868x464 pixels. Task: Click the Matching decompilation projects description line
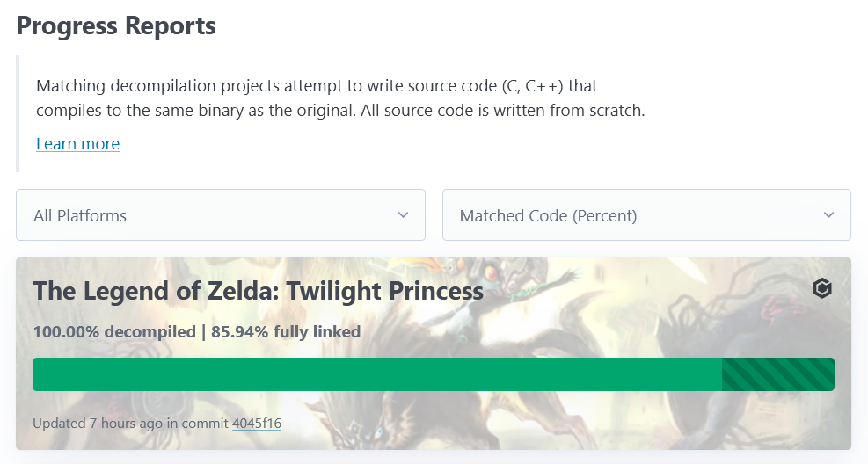tap(317, 86)
